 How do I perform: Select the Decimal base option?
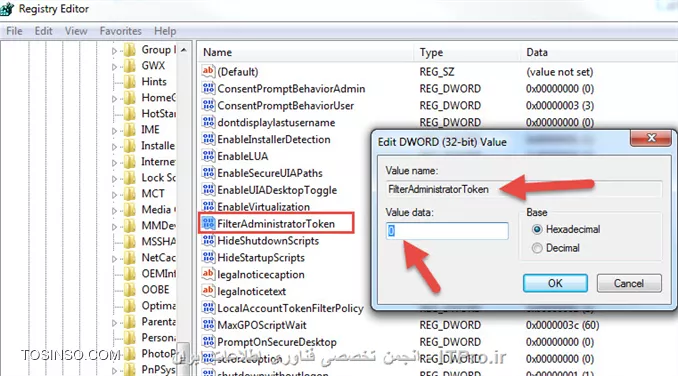(537, 248)
